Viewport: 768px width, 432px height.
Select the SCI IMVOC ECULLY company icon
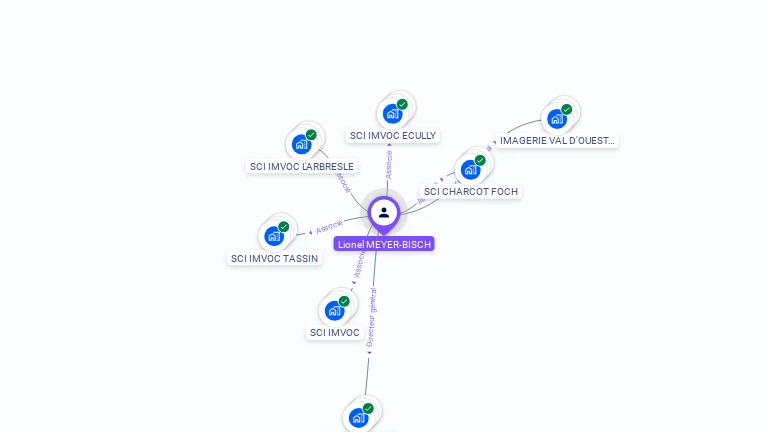click(x=392, y=114)
